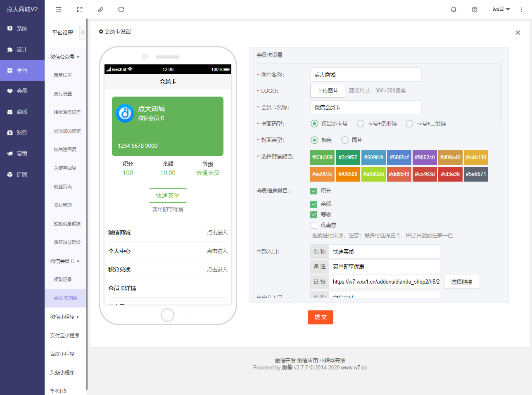This screenshot has height=395, width=532.
Task: Choose 图片 cover type radio
Action: [345, 140]
